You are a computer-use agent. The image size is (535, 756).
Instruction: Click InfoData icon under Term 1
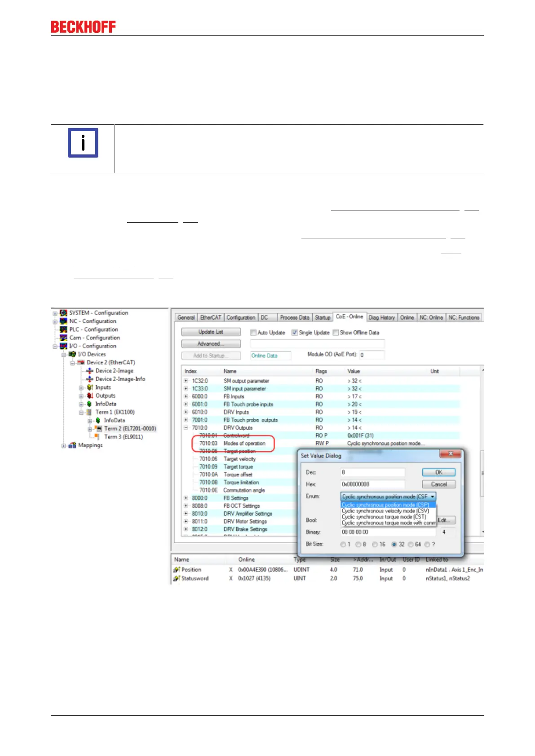tap(98, 421)
